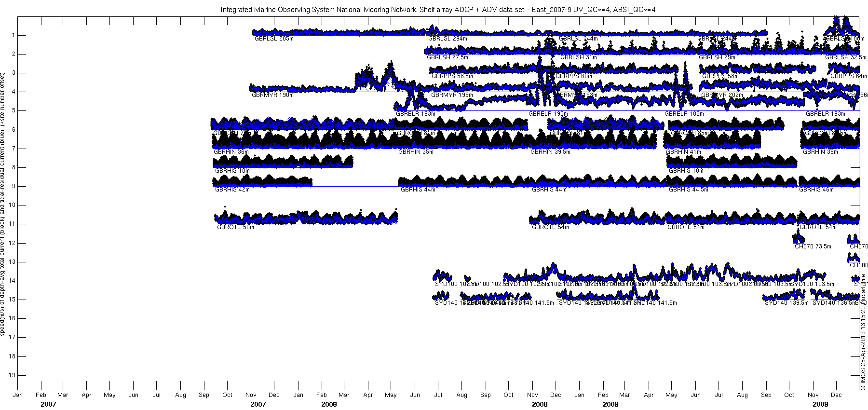Click the 'GBRHIS 42m' label
The height and width of the screenshot is (410, 868).
click(232, 190)
